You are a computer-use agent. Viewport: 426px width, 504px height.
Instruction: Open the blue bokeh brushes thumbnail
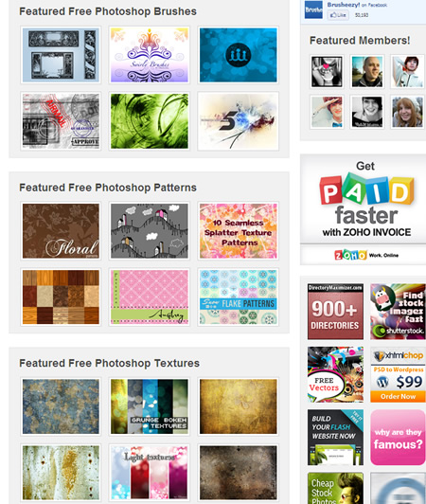point(238,55)
